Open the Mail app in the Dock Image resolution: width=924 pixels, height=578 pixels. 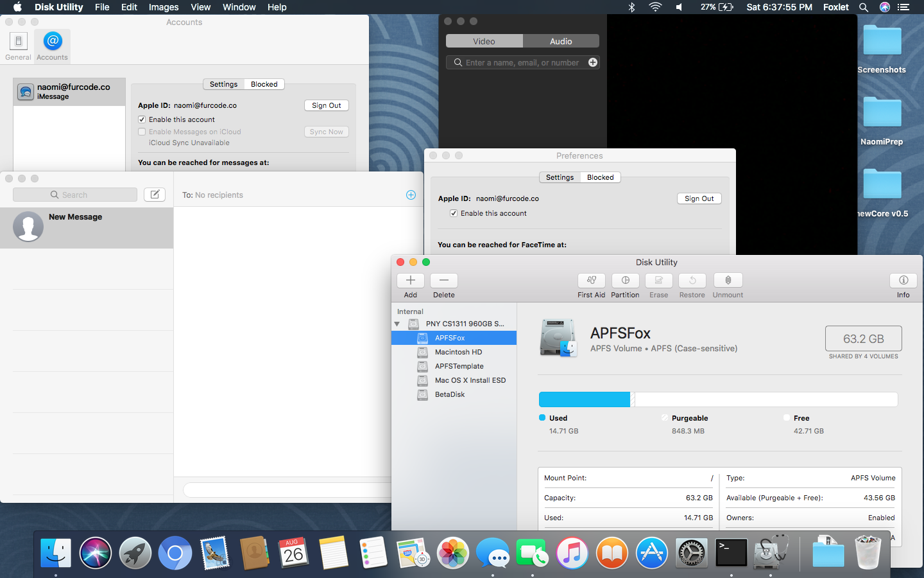(x=215, y=553)
